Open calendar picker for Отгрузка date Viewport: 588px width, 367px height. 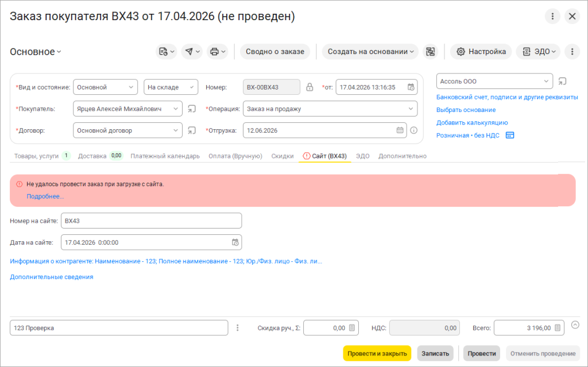pyautogui.click(x=400, y=130)
